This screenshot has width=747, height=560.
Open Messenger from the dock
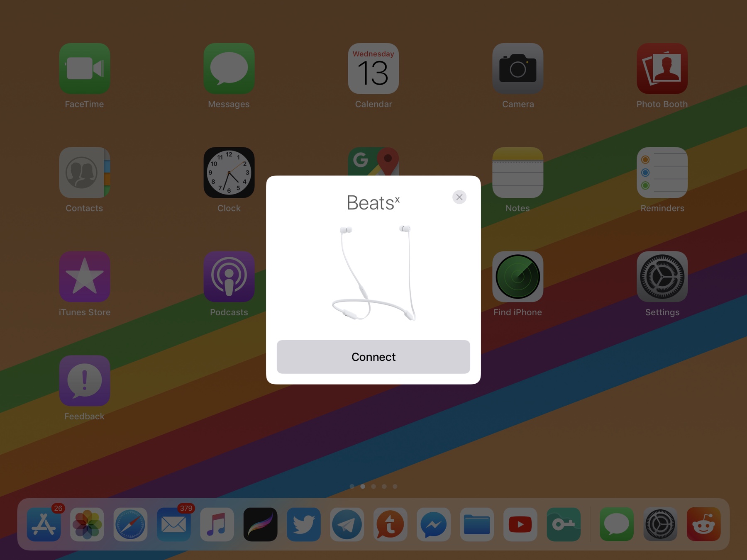[434, 524]
